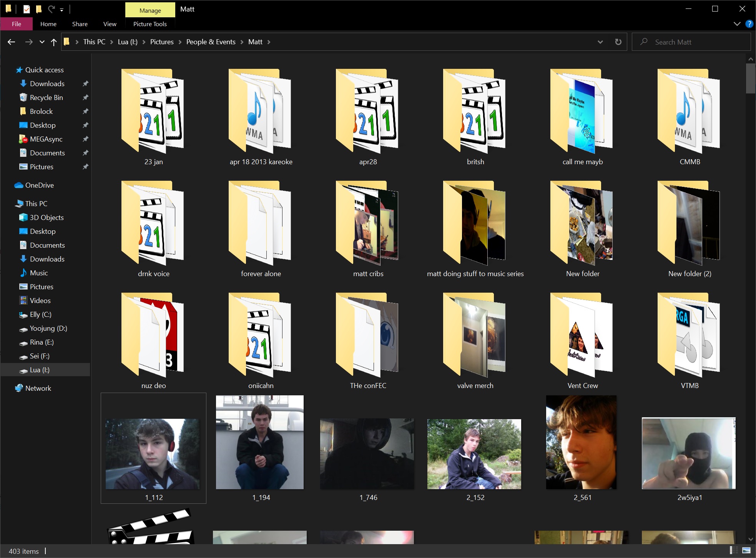Image resolution: width=756 pixels, height=558 pixels.
Task: Go up one folder level
Action: pos(54,42)
